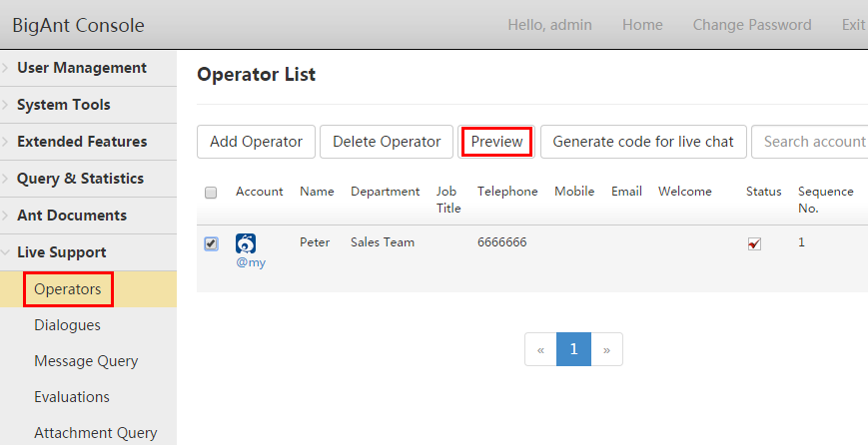Click Peter's operator avatar icon
This screenshot has width=868, height=445.
click(x=246, y=243)
